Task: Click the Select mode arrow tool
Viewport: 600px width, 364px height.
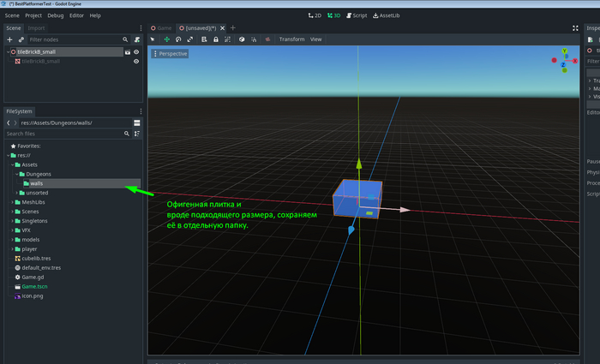Action: (153, 39)
